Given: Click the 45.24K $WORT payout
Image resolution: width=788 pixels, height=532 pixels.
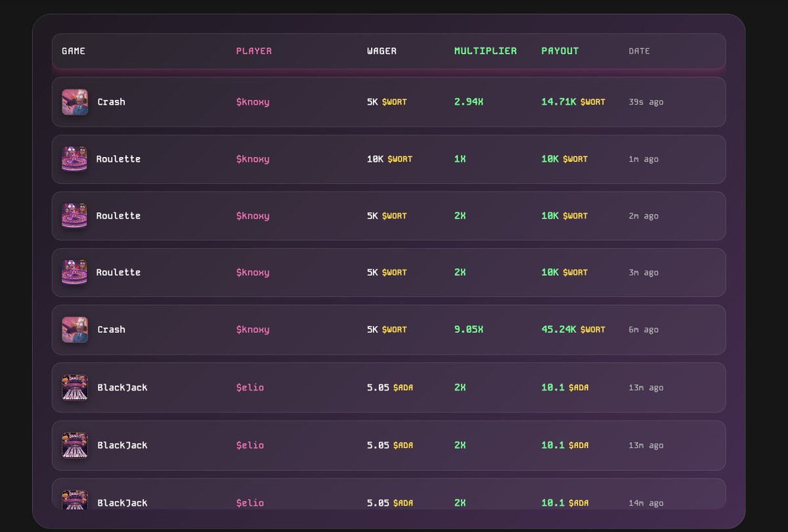Looking at the screenshot, I should click(573, 329).
